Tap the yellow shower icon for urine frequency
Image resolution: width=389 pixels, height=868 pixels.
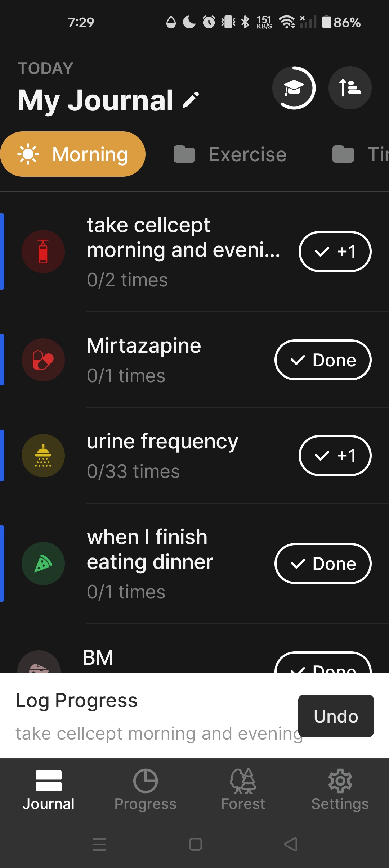43,456
